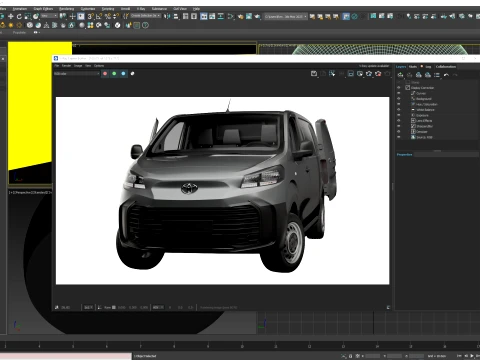Click the Play animation control at bottom right
Viewport: 480px width, 360px height.
click(x=471, y=356)
